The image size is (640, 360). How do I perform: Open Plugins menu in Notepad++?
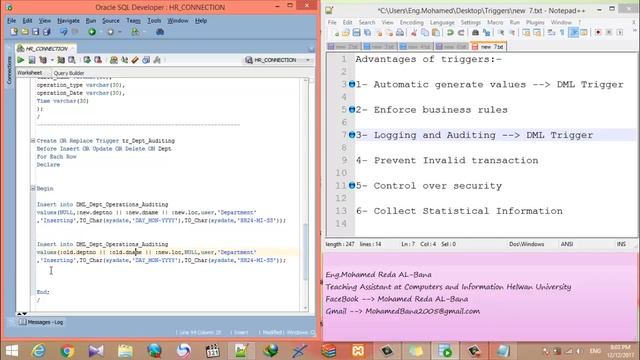[x=535, y=22]
